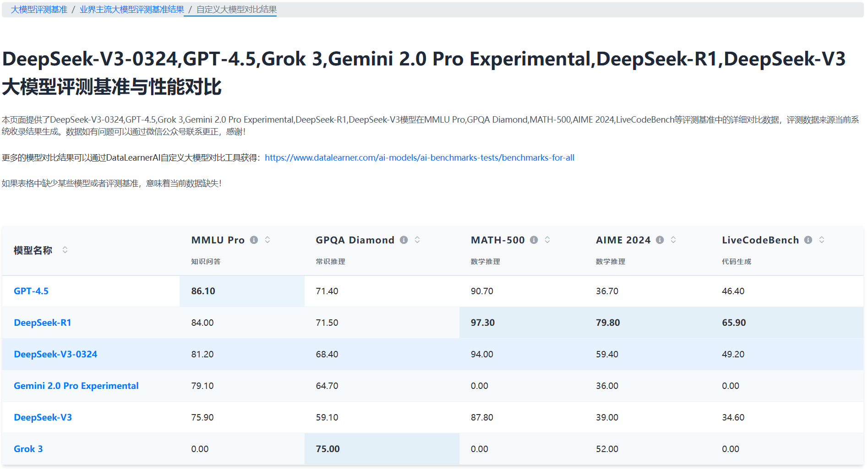Image resolution: width=868 pixels, height=469 pixels.
Task: Select Gemini AIME 2024 score 36.00
Action: pyautogui.click(x=607, y=386)
